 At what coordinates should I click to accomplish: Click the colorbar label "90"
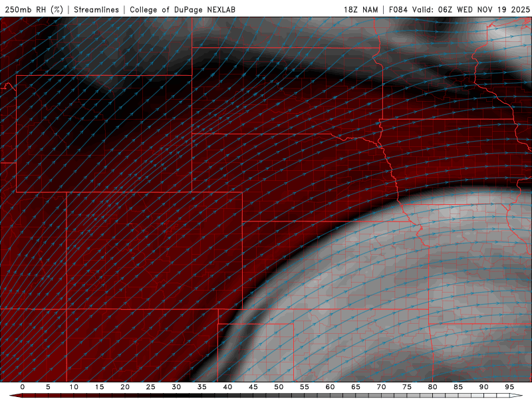[x=483, y=387]
